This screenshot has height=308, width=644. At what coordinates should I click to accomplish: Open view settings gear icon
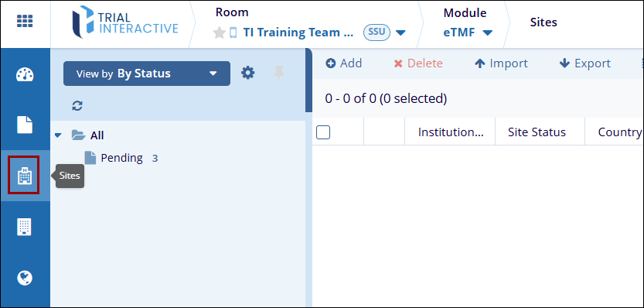(x=247, y=74)
